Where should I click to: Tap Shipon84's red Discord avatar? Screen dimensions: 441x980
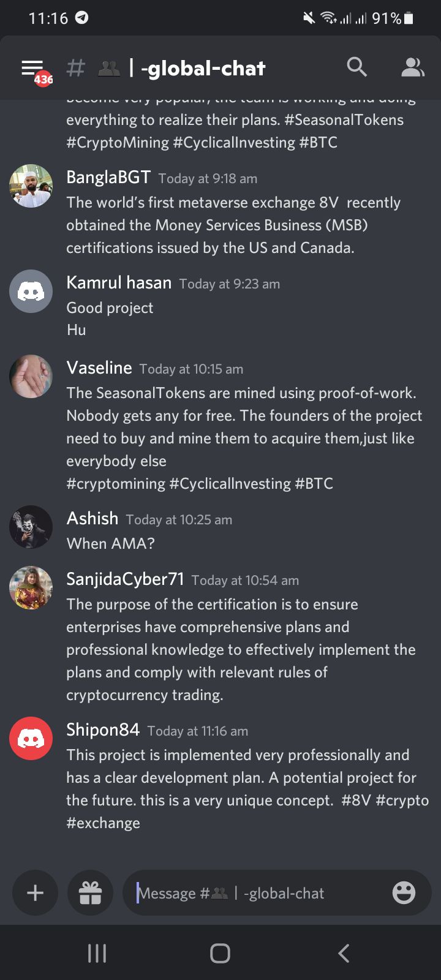click(x=31, y=739)
